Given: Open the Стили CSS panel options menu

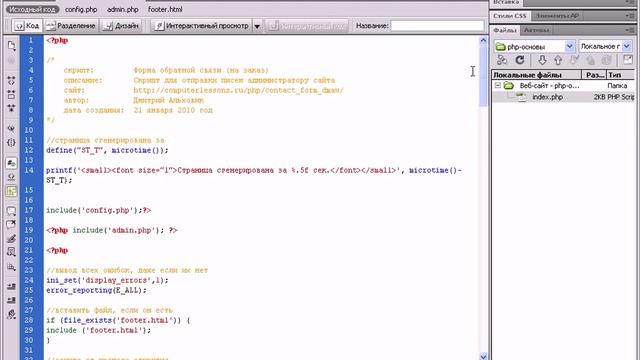Looking at the screenshot, I should point(629,16).
